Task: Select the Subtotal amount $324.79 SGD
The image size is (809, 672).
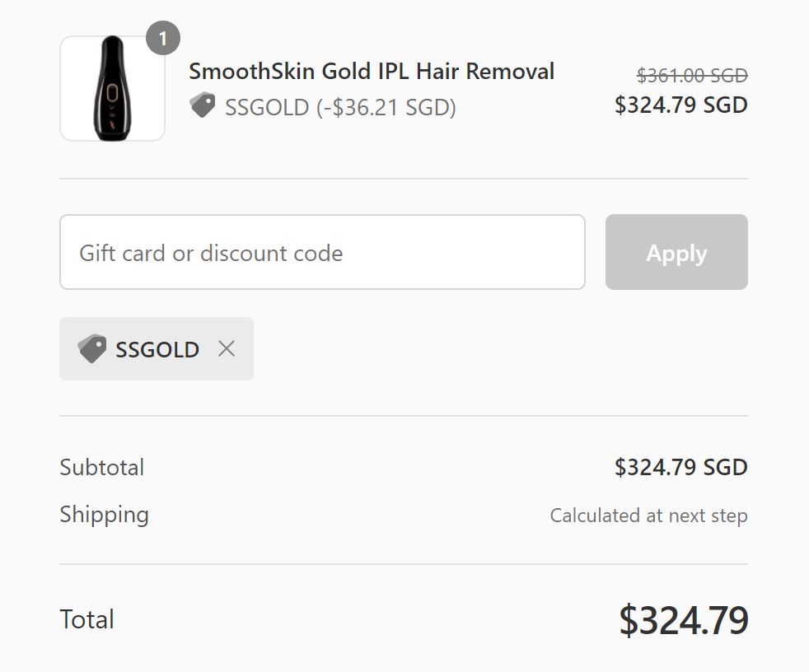Action: [681, 468]
